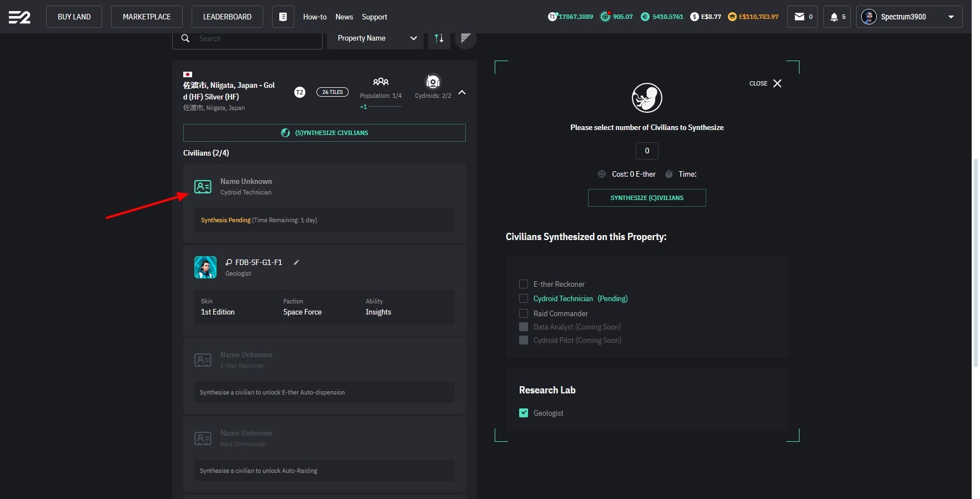
Task: Click the Geologist civilian avatar
Action: [x=205, y=267]
